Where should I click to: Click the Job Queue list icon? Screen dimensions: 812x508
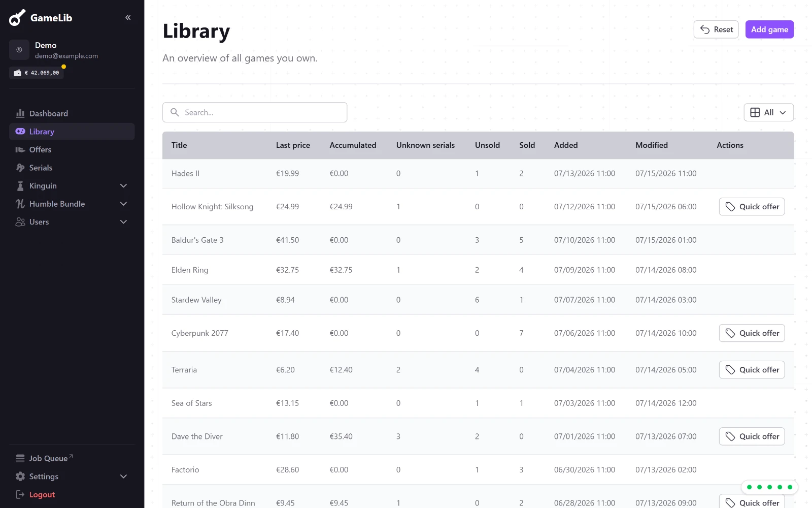click(20, 458)
